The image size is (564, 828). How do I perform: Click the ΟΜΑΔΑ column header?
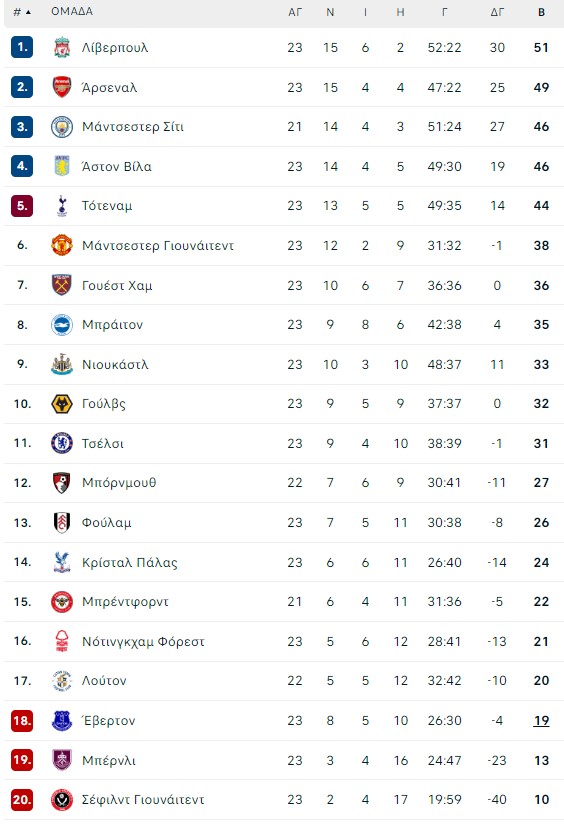[72, 11]
